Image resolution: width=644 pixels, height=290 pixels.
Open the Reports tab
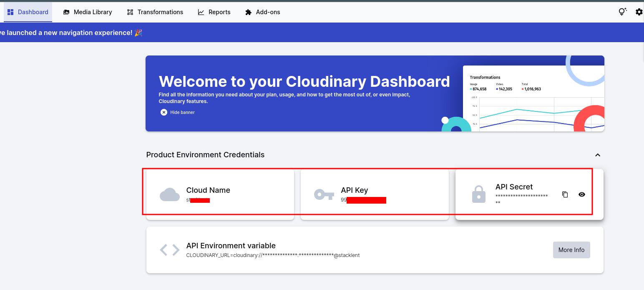click(x=214, y=12)
